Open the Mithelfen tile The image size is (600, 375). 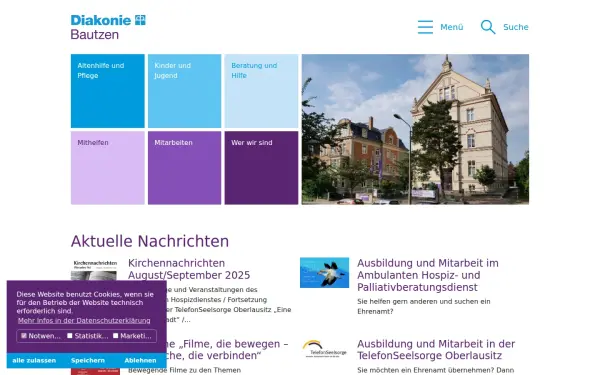(x=108, y=168)
